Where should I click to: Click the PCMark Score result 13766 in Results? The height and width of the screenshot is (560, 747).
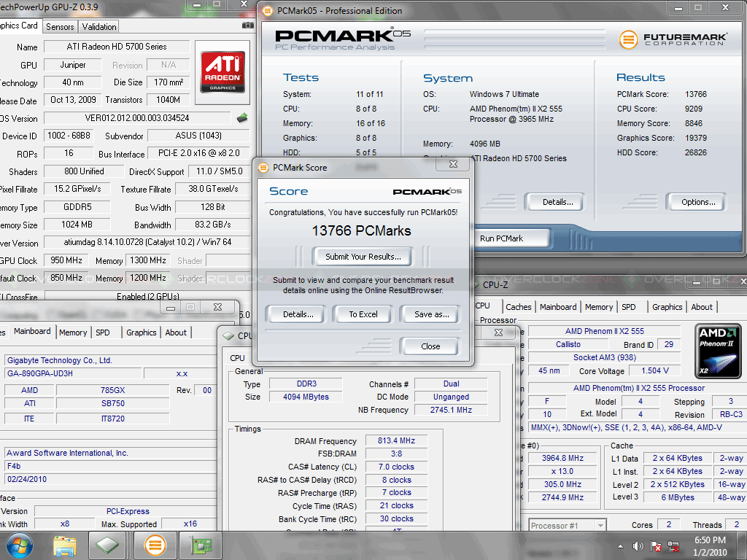pos(696,94)
